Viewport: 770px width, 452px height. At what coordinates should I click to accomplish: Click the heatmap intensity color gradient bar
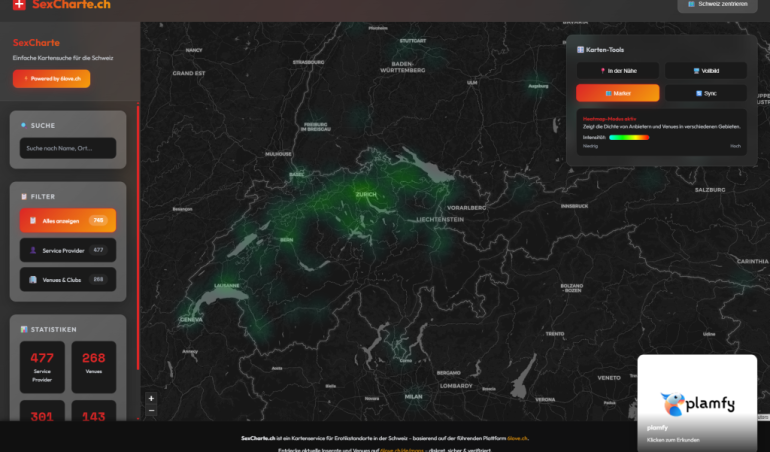tap(629, 137)
